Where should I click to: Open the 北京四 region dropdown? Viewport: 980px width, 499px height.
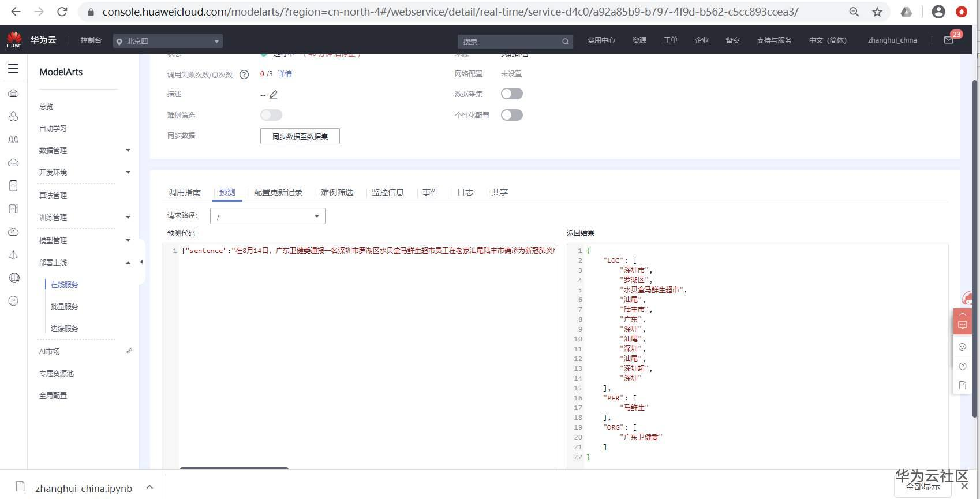pyautogui.click(x=168, y=41)
